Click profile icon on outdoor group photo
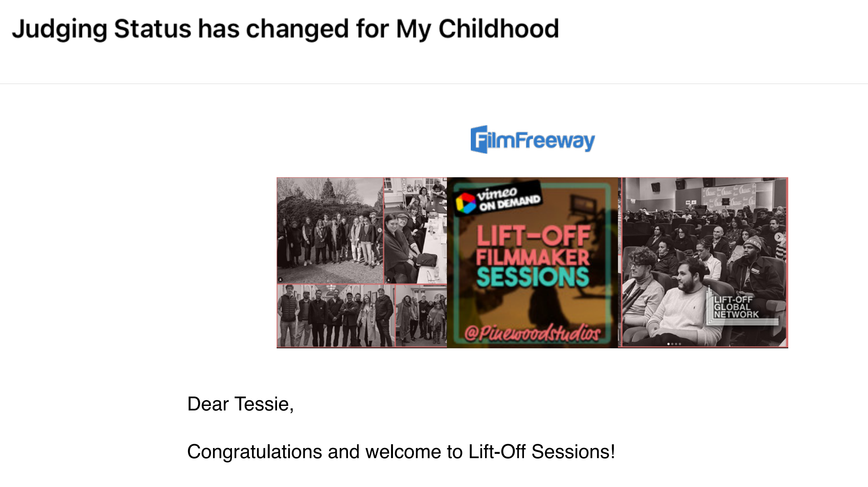Viewport: 868px width, 487px height. pos(280,280)
